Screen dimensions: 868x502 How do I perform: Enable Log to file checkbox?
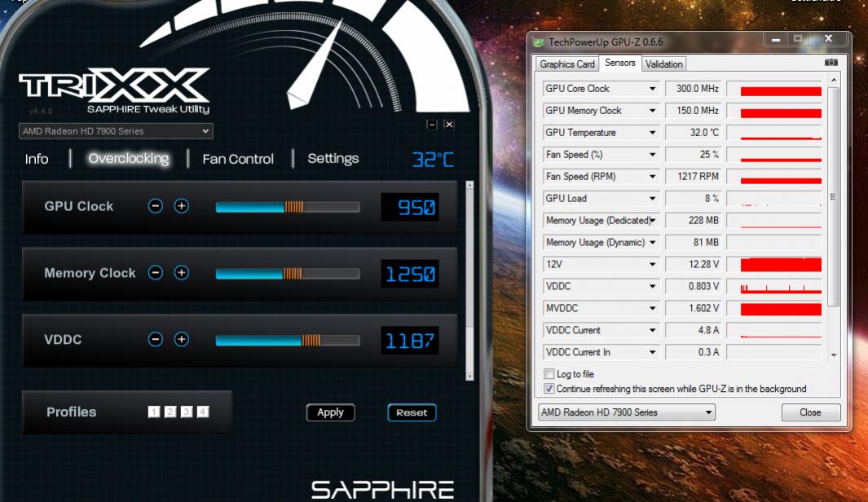tap(549, 373)
